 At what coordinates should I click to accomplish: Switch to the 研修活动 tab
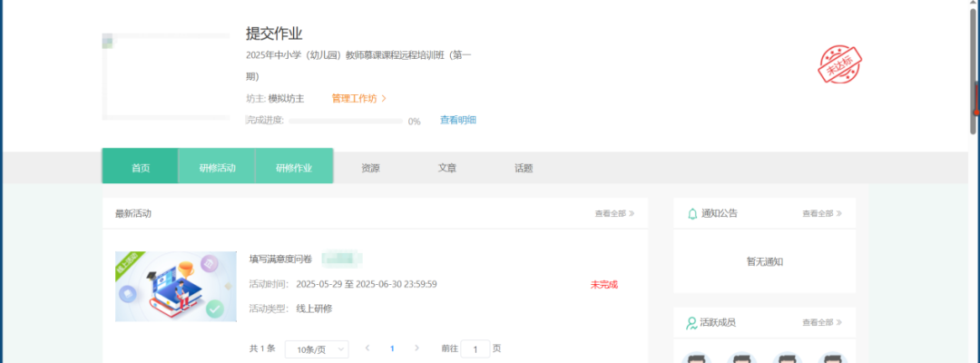217,168
